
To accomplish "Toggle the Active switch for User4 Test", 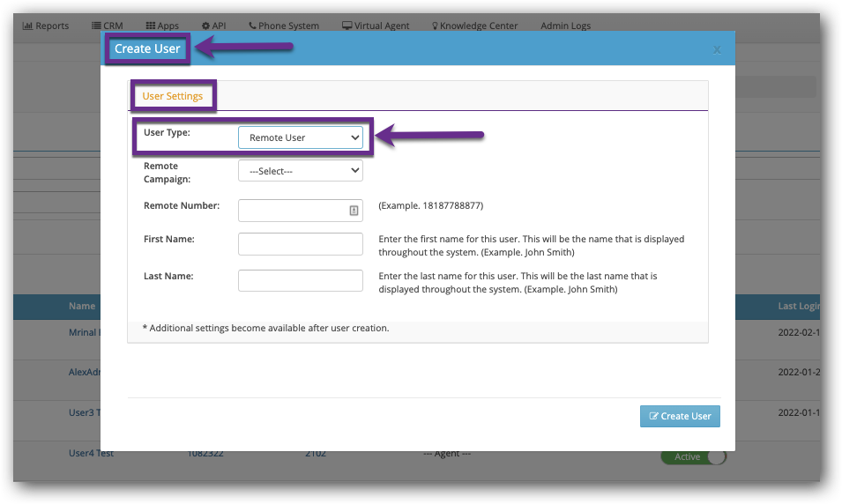I will [x=694, y=456].
